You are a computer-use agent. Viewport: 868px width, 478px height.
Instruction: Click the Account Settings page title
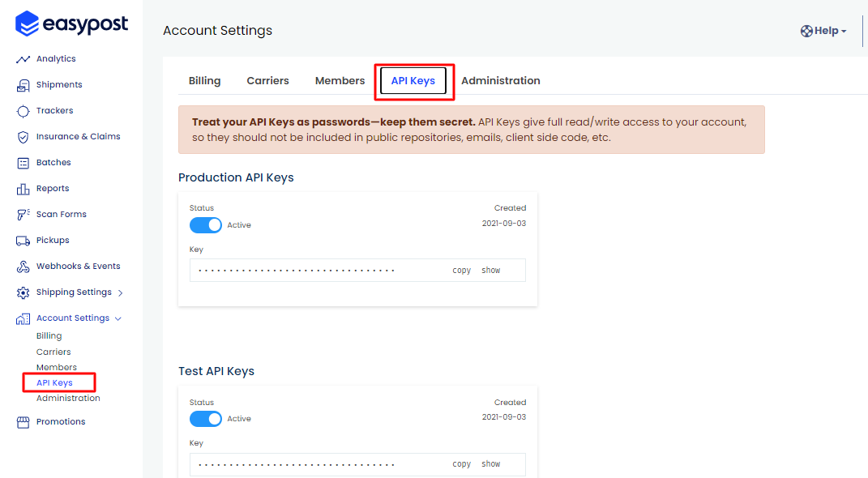coord(217,31)
